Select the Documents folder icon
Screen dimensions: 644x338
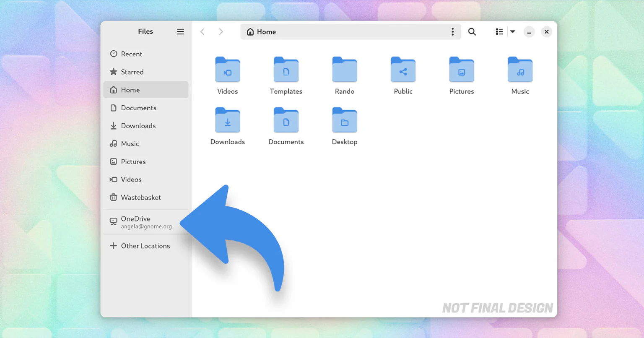click(x=286, y=120)
